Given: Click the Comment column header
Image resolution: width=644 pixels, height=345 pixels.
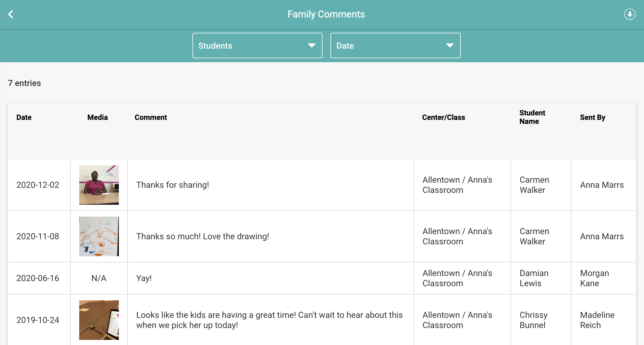Looking at the screenshot, I should (x=151, y=117).
